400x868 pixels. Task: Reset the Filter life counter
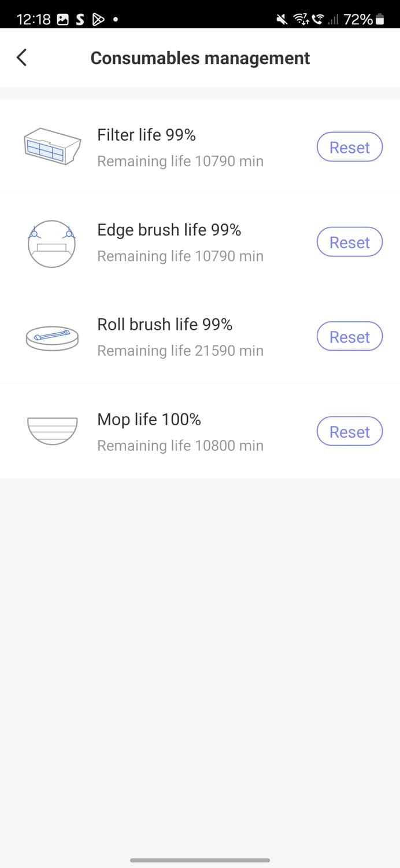[350, 148]
